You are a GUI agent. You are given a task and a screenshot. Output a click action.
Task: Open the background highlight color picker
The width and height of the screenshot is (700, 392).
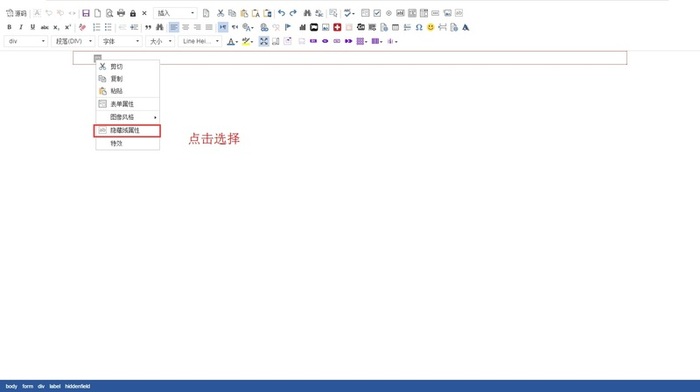[x=247, y=42]
